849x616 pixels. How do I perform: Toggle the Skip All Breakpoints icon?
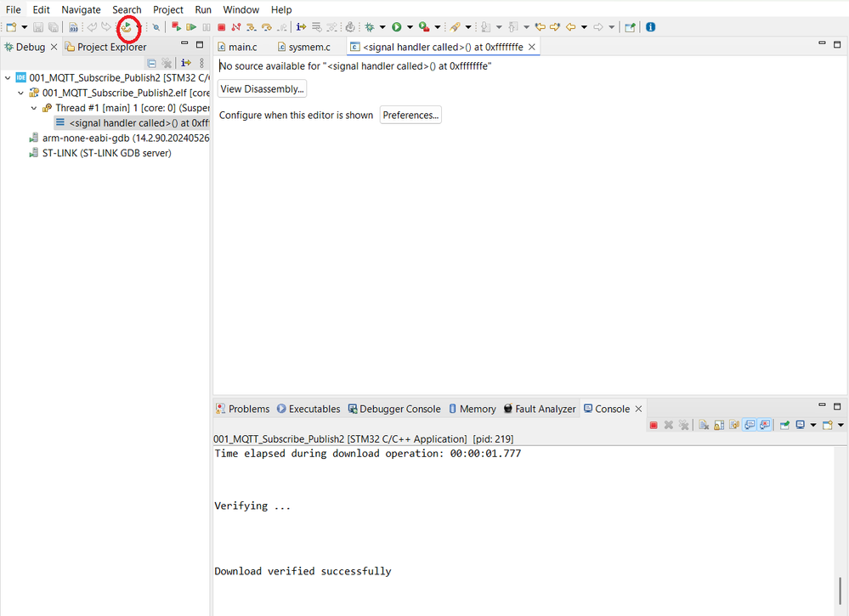click(156, 27)
